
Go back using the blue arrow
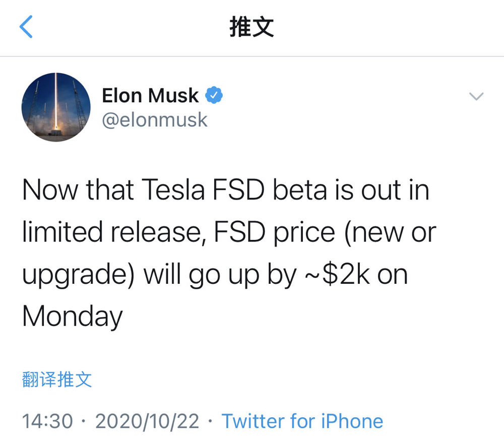pos(26,27)
